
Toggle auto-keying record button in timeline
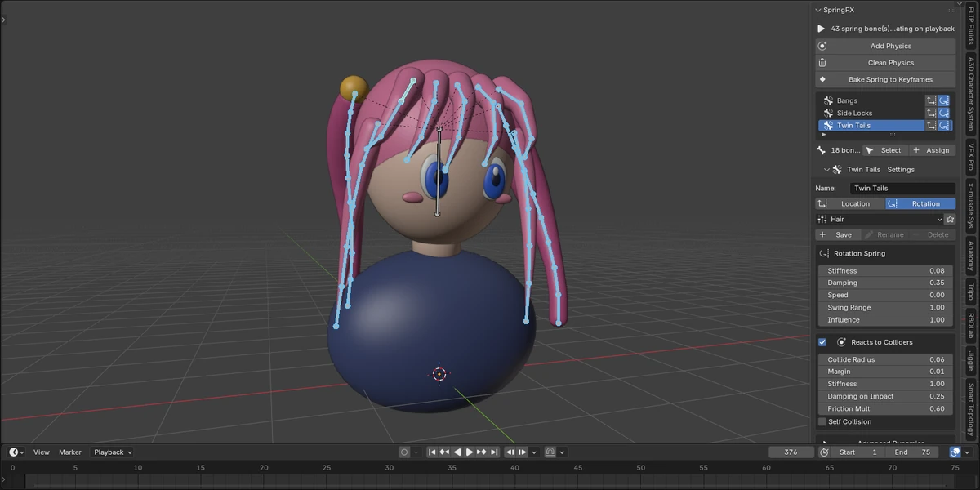pyautogui.click(x=403, y=452)
